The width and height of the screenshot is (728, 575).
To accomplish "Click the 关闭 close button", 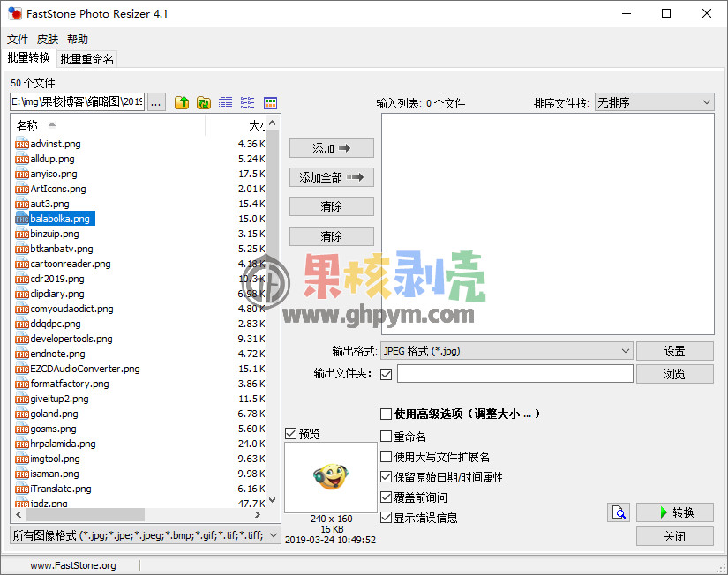I will pyautogui.click(x=674, y=536).
